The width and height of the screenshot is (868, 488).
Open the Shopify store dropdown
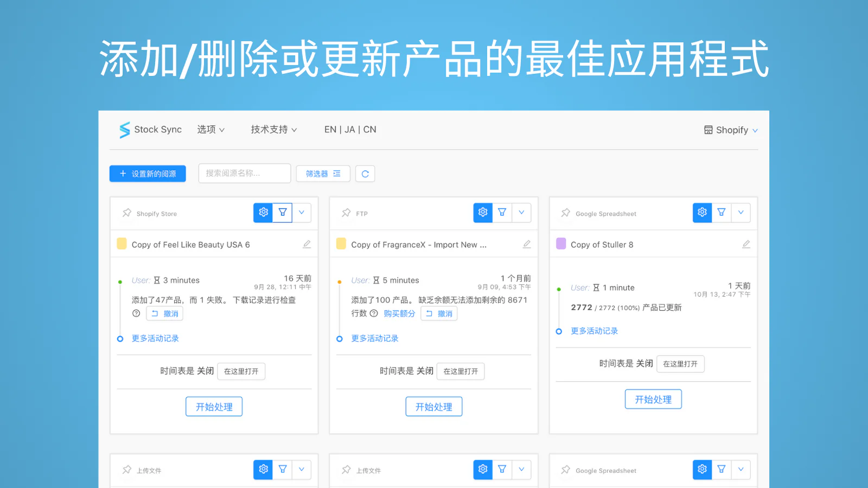731,130
